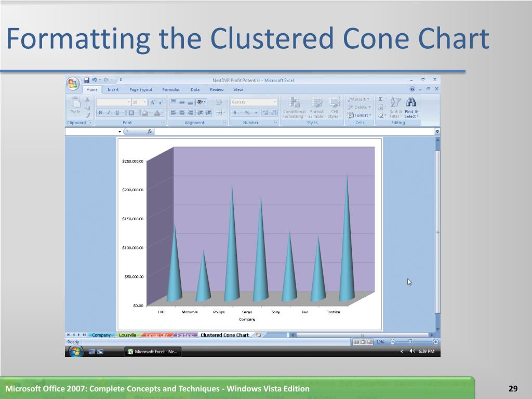The width and height of the screenshot is (532, 399).
Task: Toggle Align Text Left
Action: pyautogui.click(x=173, y=113)
